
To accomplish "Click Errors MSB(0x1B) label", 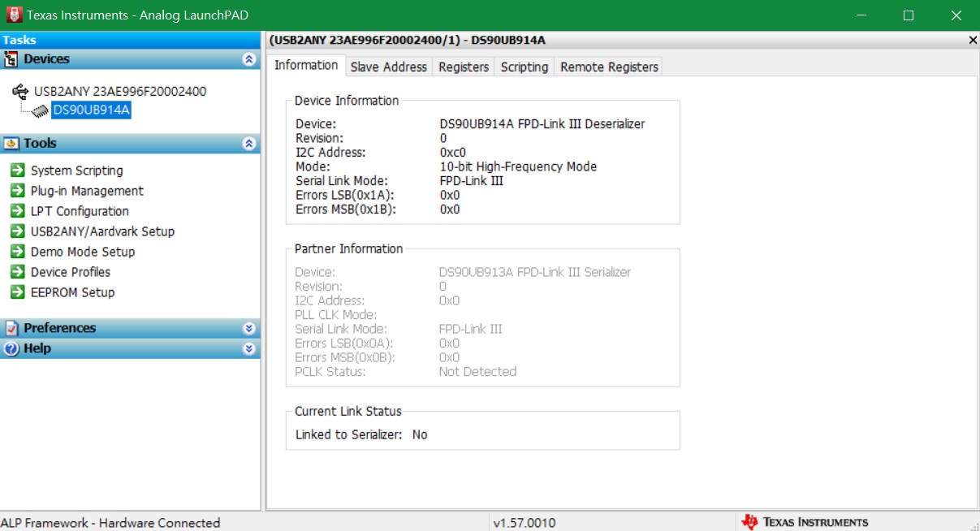I will 345,209.
